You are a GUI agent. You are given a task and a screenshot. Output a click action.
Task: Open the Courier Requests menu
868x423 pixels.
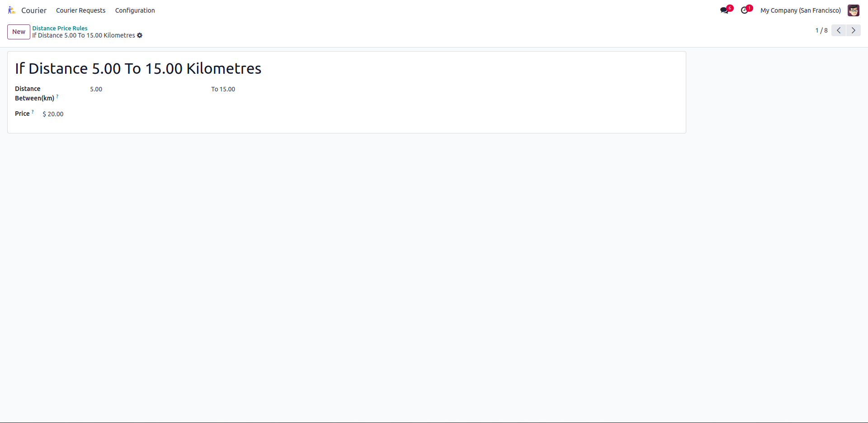coord(80,10)
